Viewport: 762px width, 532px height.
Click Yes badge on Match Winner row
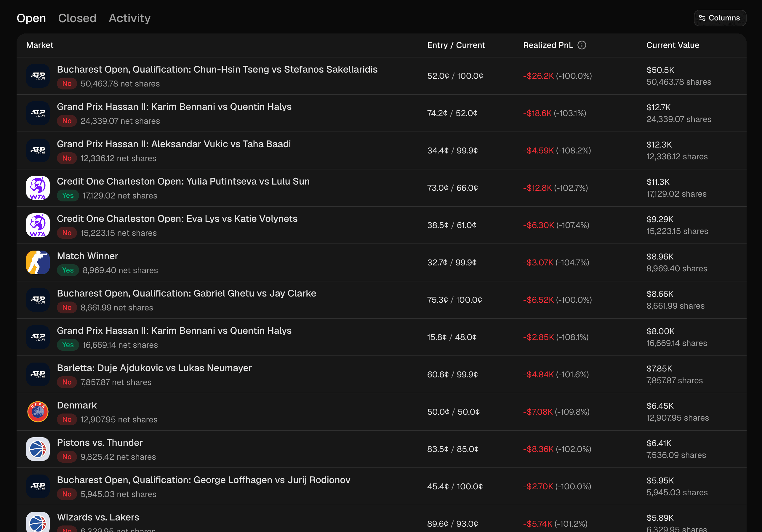point(68,270)
